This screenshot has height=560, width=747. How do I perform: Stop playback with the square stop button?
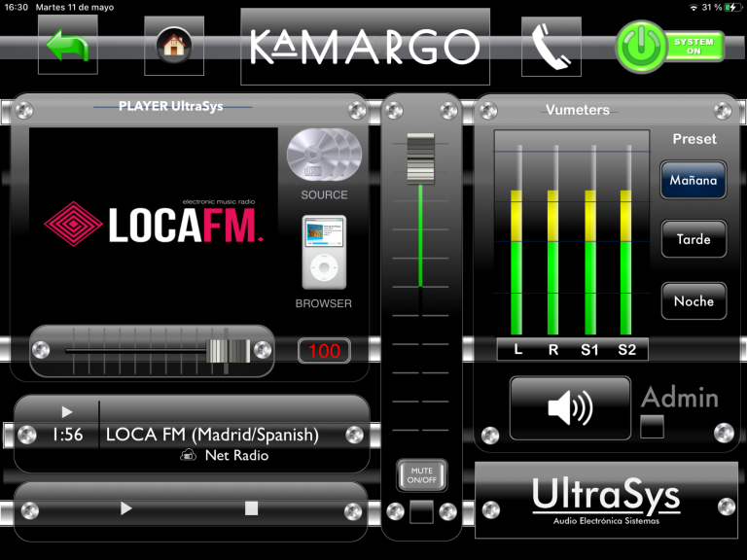click(251, 508)
